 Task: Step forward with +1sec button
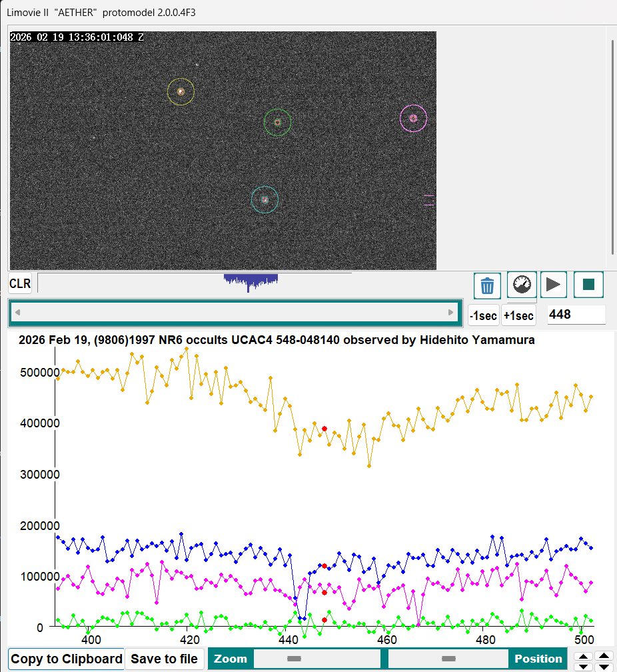pyautogui.click(x=518, y=315)
